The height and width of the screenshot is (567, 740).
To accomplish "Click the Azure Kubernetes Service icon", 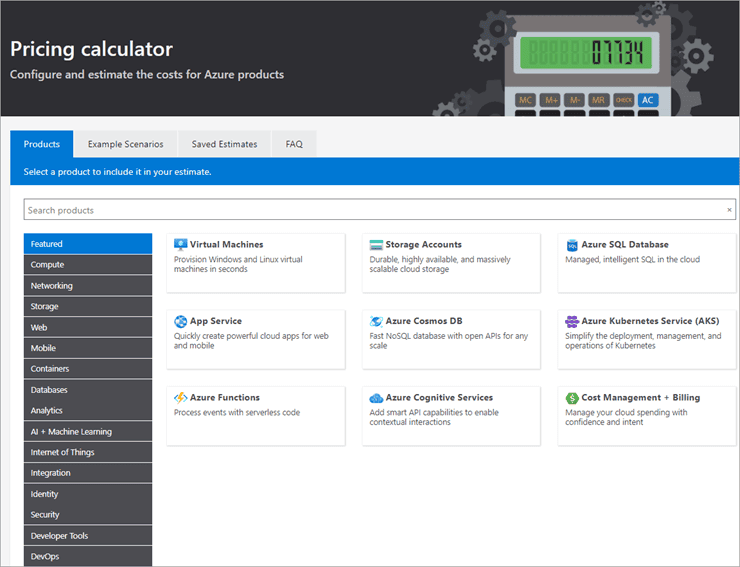I will point(572,322).
